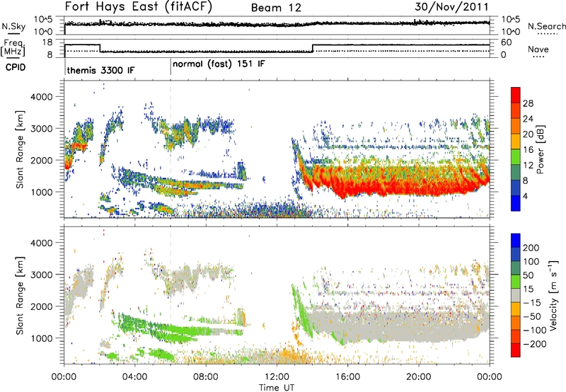Click the date '30/Nov/2011'
The image size is (566, 392).
[451, 6]
